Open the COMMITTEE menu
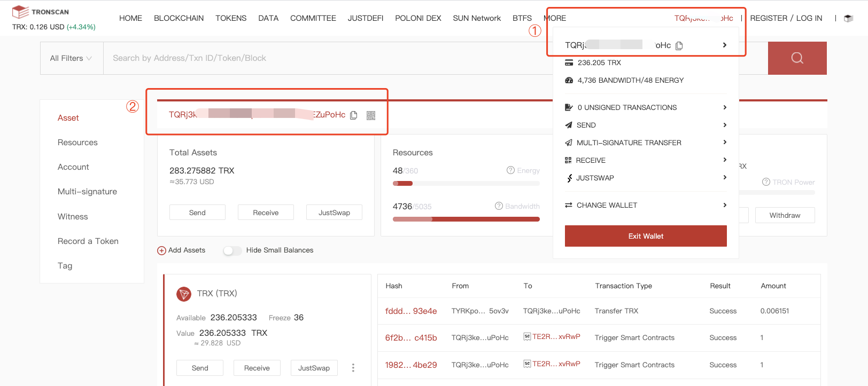The image size is (868, 386). point(313,18)
